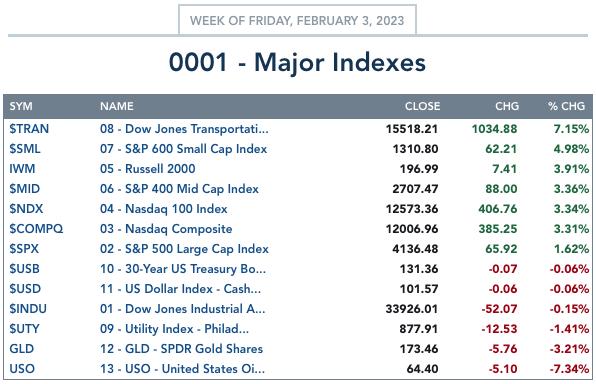Sort table by NAME column header

[x=117, y=106]
